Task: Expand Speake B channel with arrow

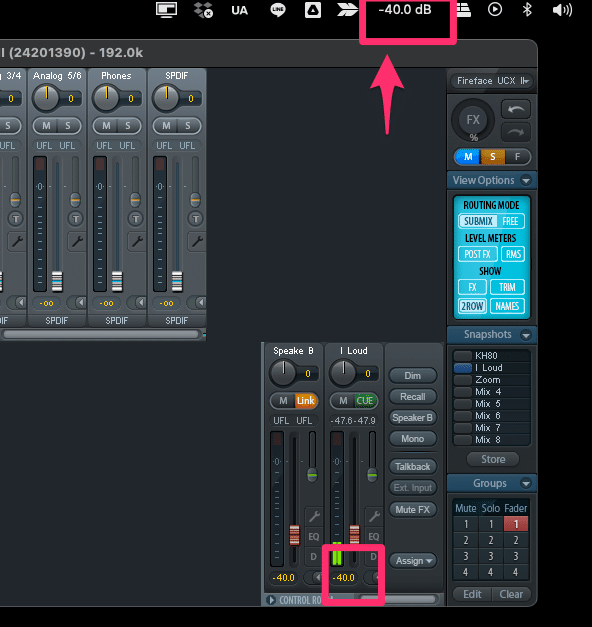Action: 314,577
